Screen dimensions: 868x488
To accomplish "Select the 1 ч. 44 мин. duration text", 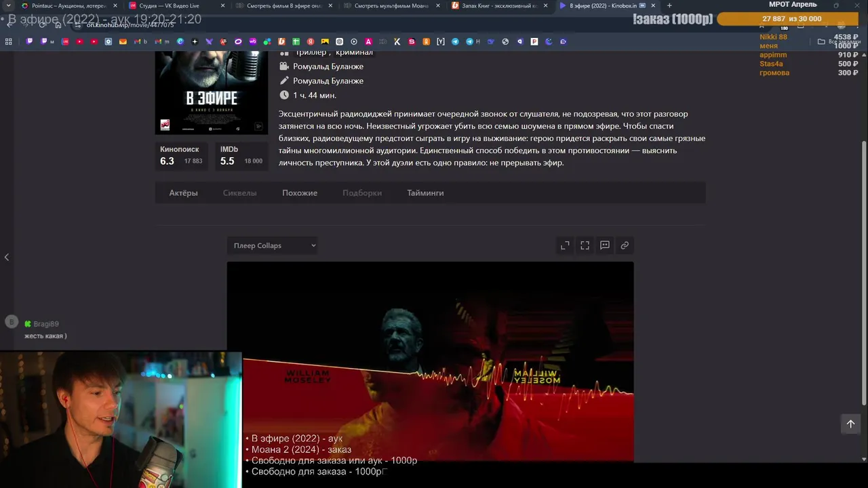I will (x=315, y=96).
